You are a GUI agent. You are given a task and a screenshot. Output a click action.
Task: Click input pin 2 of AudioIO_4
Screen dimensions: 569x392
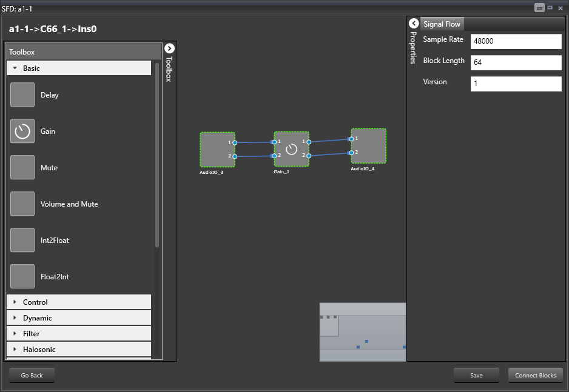pos(351,153)
